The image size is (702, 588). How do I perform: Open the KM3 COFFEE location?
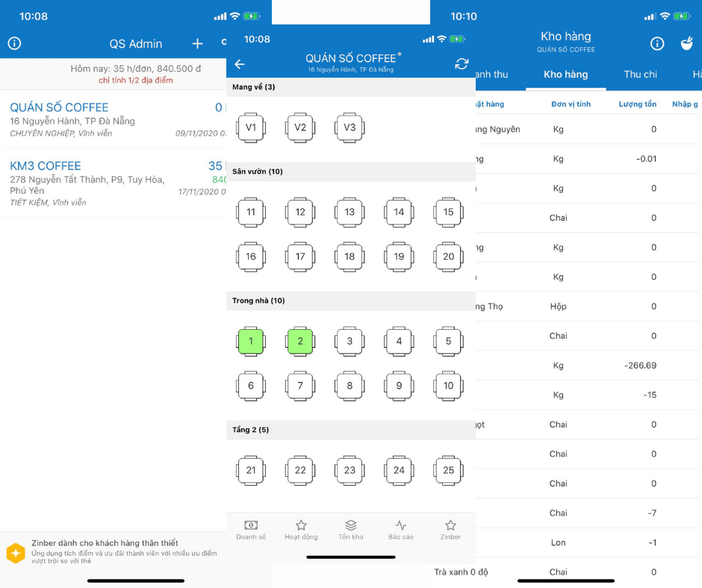click(x=114, y=183)
